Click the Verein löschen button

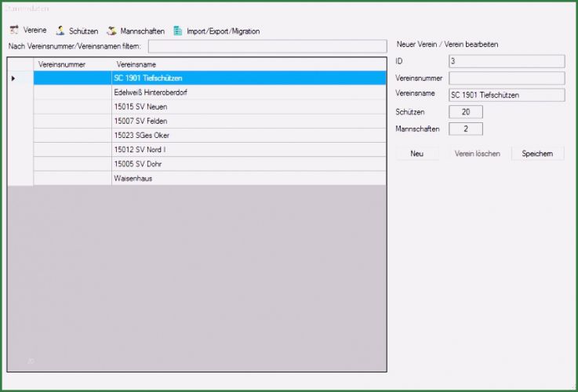point(477,154)
